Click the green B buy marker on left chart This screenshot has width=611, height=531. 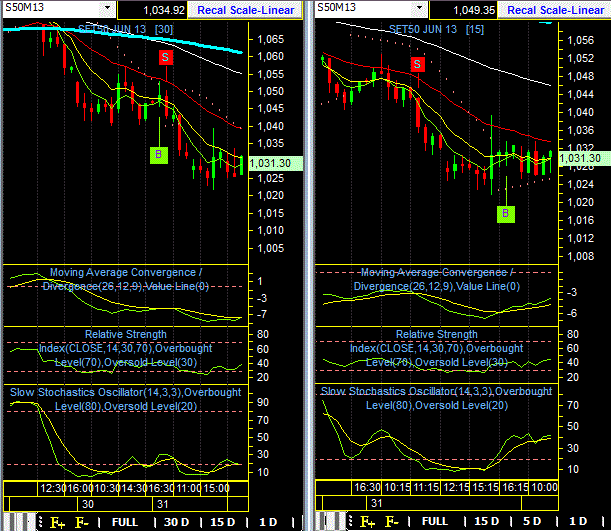159,155
